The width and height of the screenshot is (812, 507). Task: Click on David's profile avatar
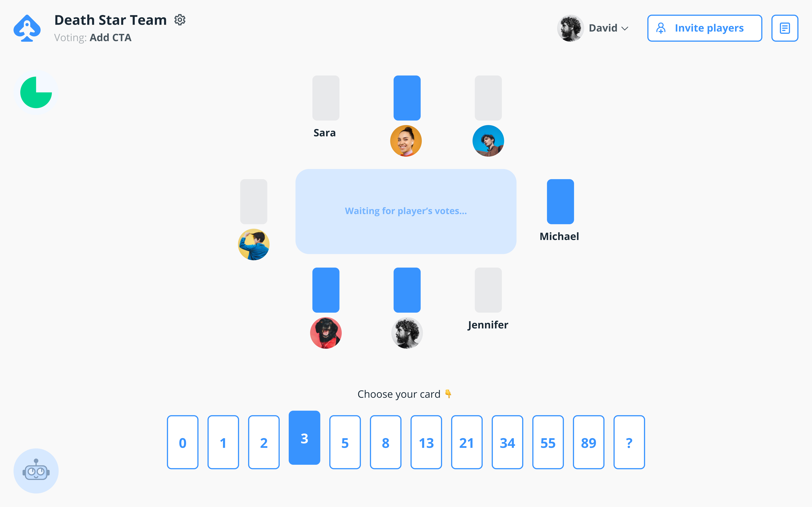tap(570, 27)
